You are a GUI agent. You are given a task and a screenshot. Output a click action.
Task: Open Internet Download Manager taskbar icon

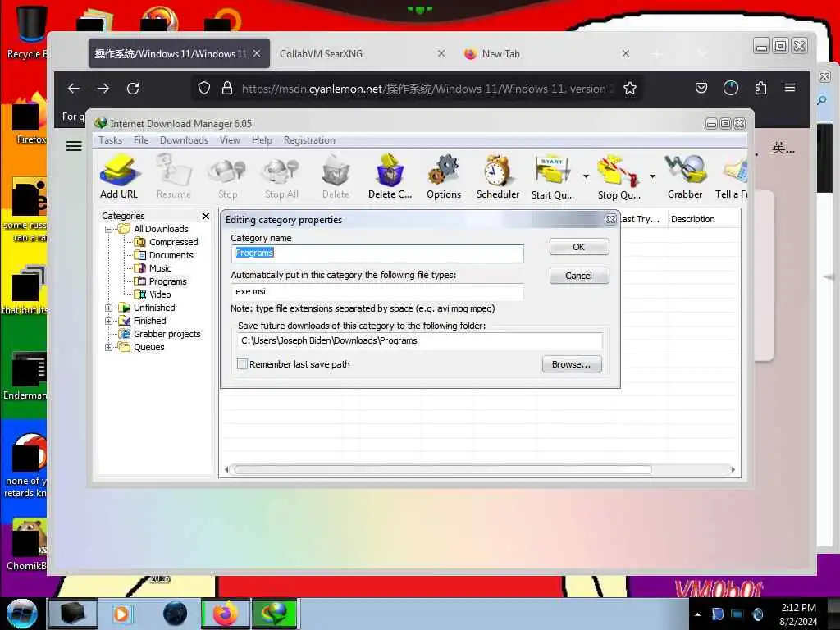coord(274,614)
